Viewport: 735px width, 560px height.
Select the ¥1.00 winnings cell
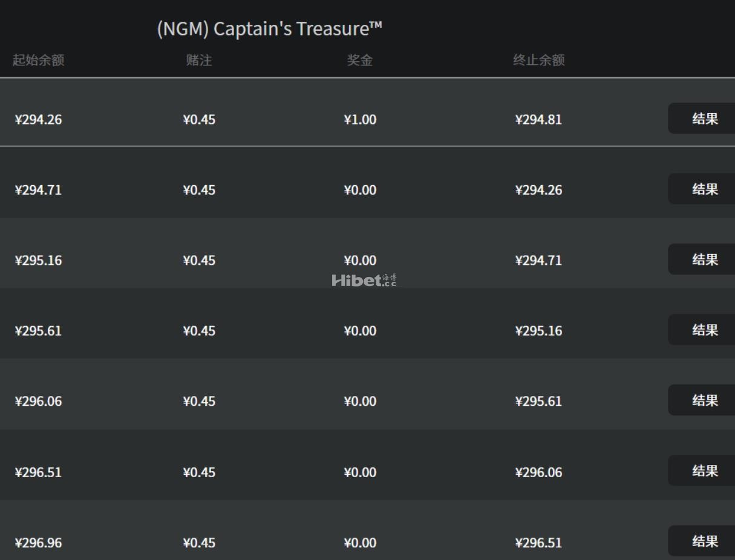[x=360, y=119]
